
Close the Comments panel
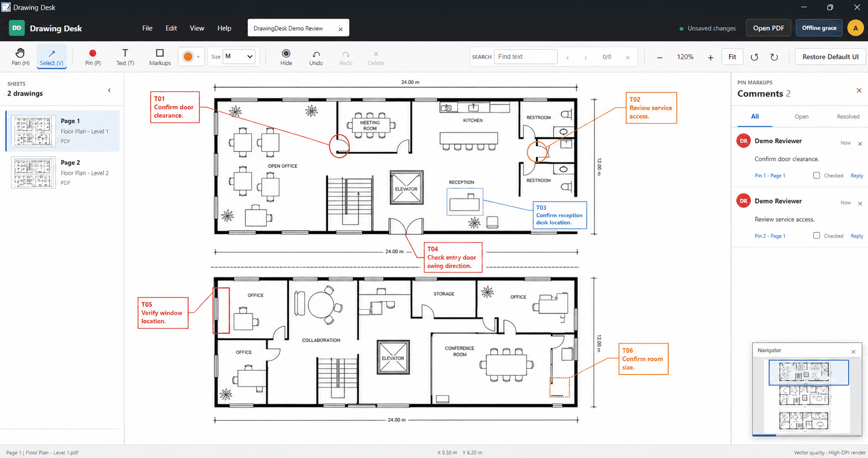(x=859, y=90)
